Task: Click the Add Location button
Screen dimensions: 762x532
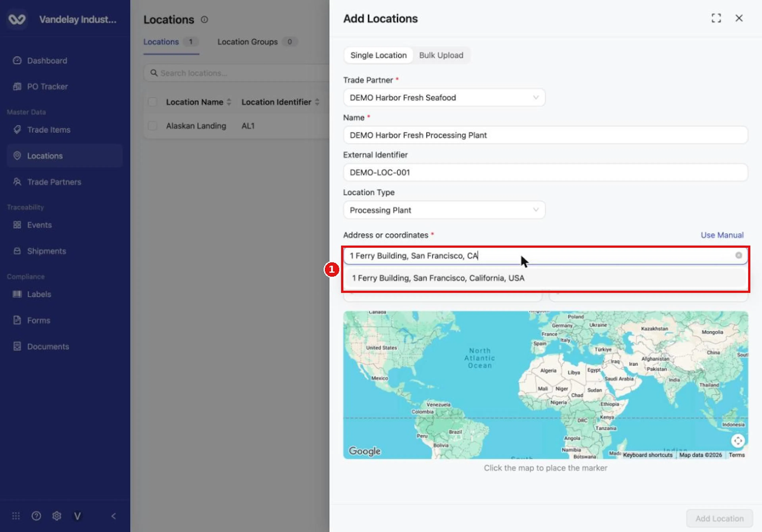Action: (x=719, y=518)
